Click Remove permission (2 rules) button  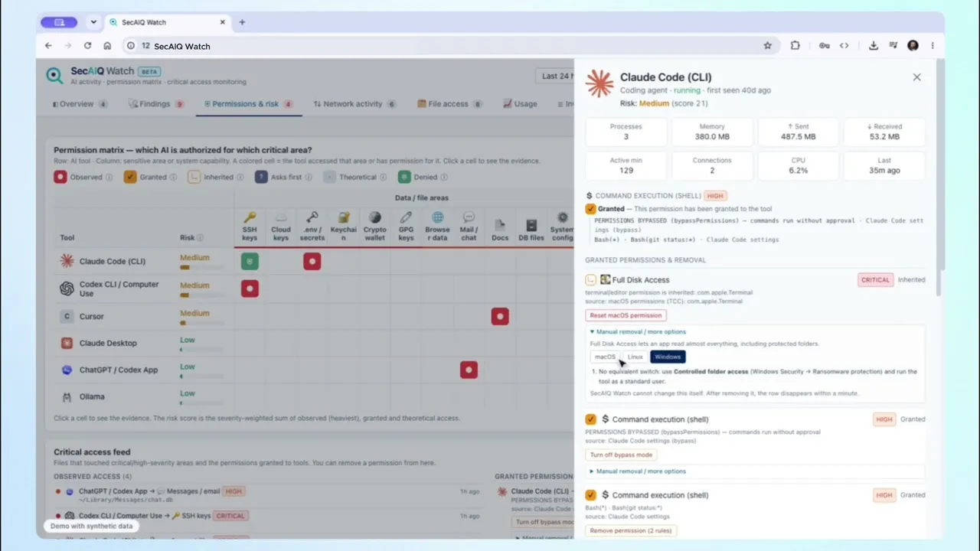coord(632,530)
